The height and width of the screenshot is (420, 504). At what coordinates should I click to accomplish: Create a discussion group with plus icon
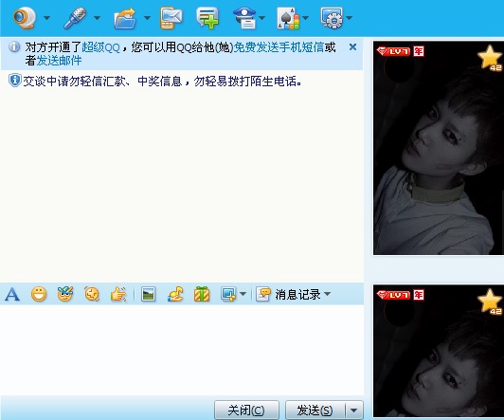207,18
